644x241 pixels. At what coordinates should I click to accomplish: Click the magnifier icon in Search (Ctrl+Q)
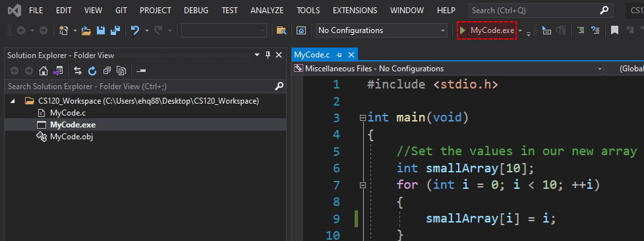(x=604, y=11)
